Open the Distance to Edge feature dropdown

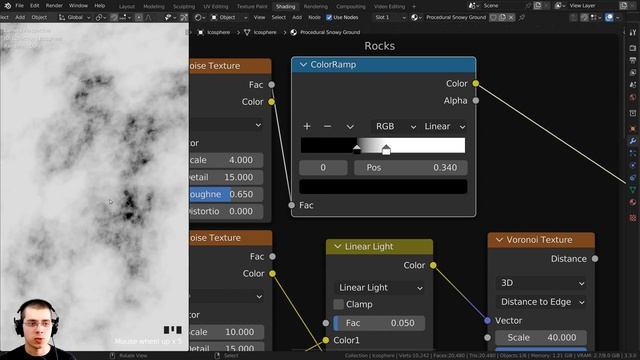pos(541,302)
